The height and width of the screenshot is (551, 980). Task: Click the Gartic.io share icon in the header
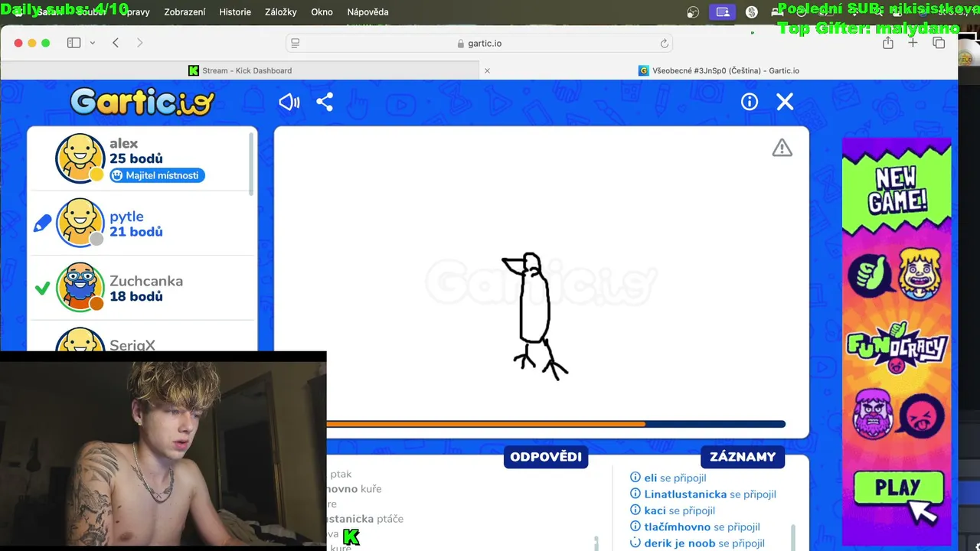click(x=325, y=102)
